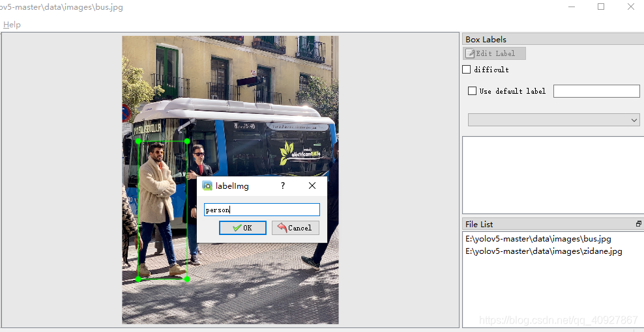Focus the default label text field

tap(596, 91)
